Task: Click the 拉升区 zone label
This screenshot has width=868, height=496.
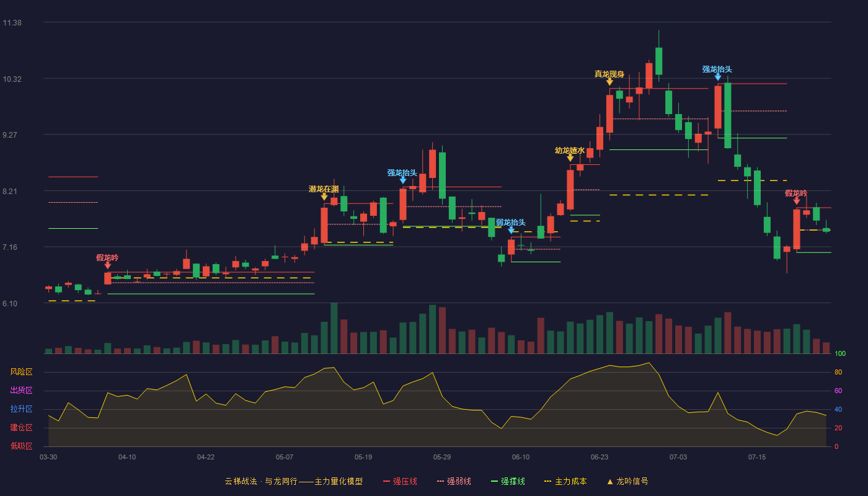Action: [21, 409]
